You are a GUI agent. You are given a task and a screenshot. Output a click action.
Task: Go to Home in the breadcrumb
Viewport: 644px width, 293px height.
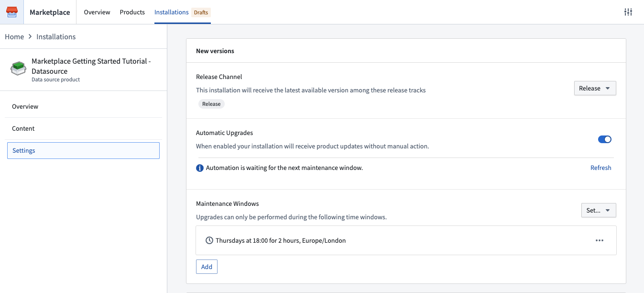(14, 37)
